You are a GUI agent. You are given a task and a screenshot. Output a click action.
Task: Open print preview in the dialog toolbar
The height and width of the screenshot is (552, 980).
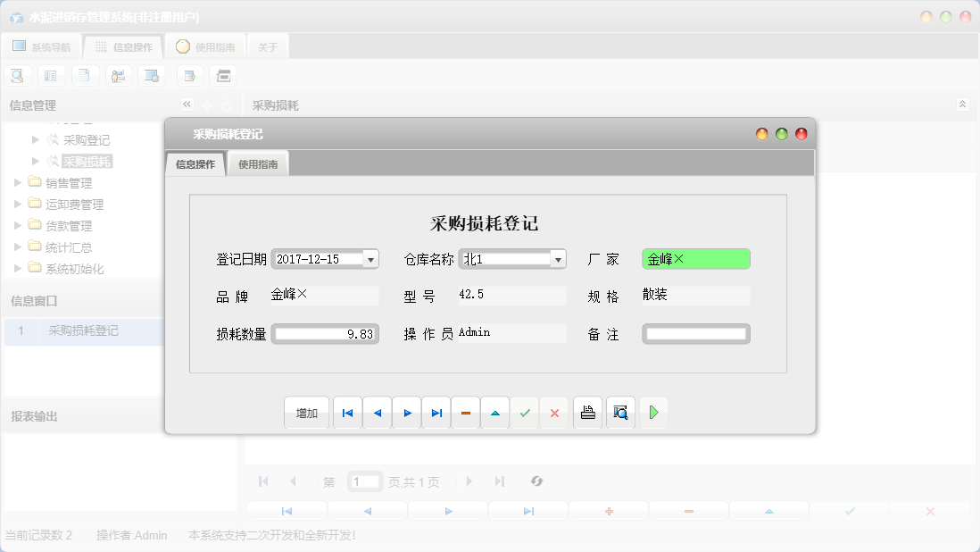click(x=619, y=412)
